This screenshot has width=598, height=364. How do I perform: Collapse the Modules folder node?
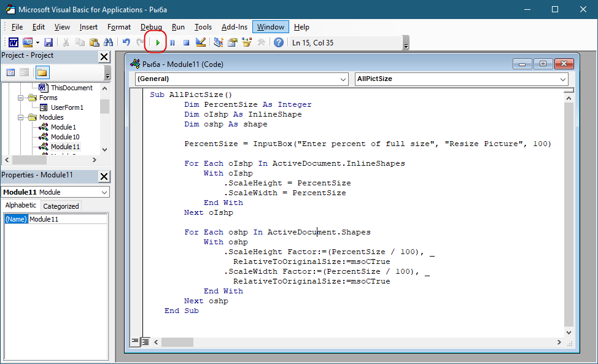20,117
